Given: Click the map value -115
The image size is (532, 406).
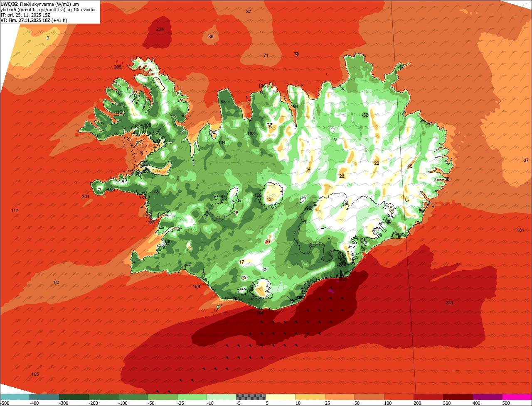Looking at the screenshot, I should [x=118, y=112].
